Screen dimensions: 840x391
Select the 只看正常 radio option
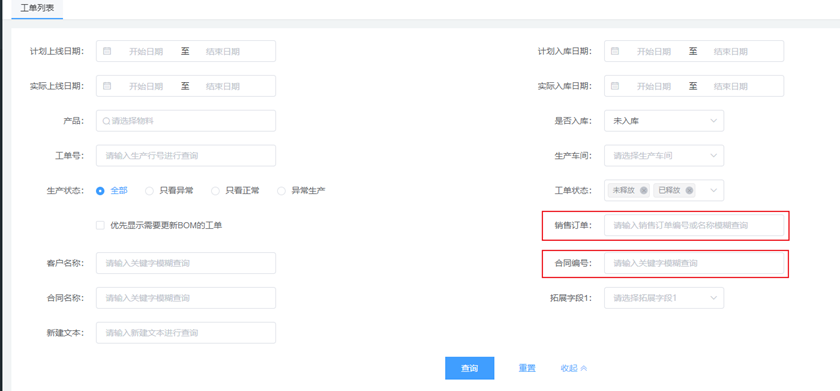tap(235, 190)
